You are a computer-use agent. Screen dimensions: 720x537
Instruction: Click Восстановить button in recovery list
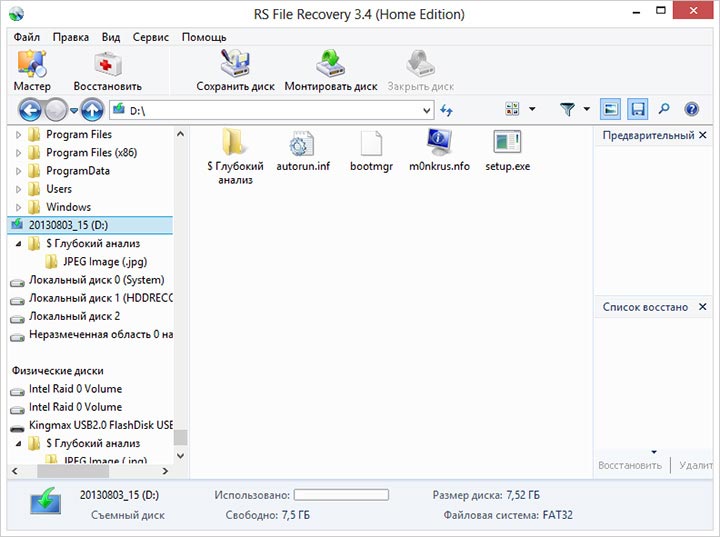click(630, 465)
